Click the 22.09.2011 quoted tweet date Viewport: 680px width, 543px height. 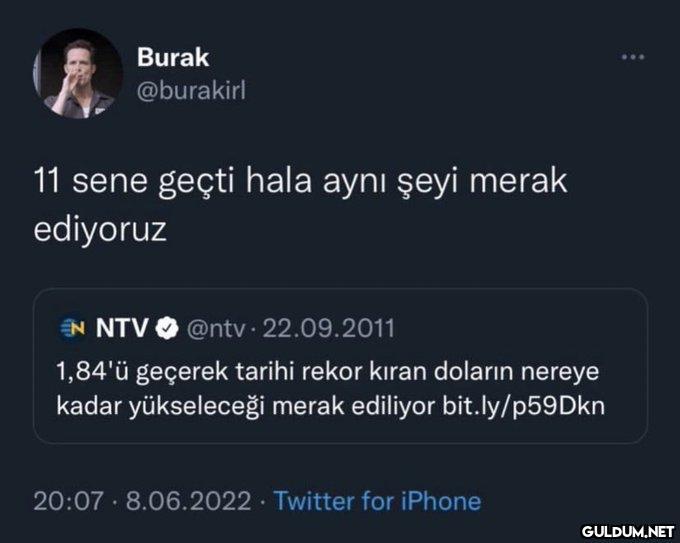[329, 328]
